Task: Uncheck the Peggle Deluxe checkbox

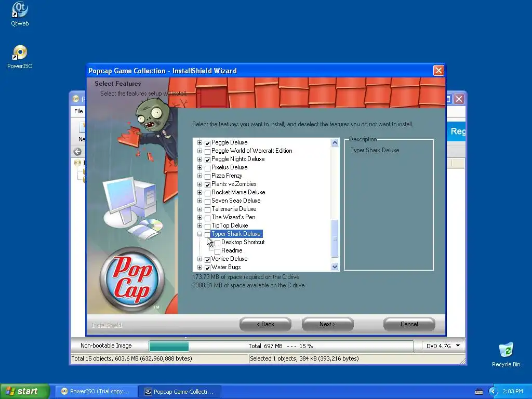Action: 208,143
